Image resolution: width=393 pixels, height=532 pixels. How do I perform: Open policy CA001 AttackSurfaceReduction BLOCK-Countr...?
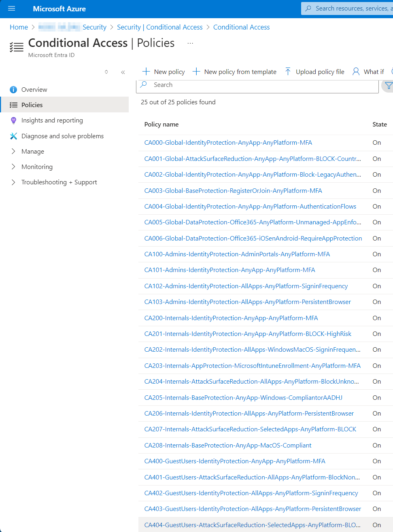click(x=253, y=158)
